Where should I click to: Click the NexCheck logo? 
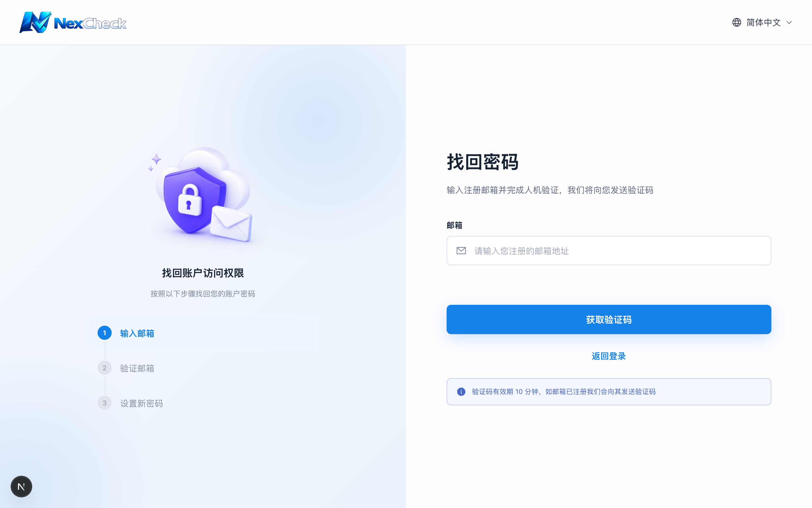73,23
